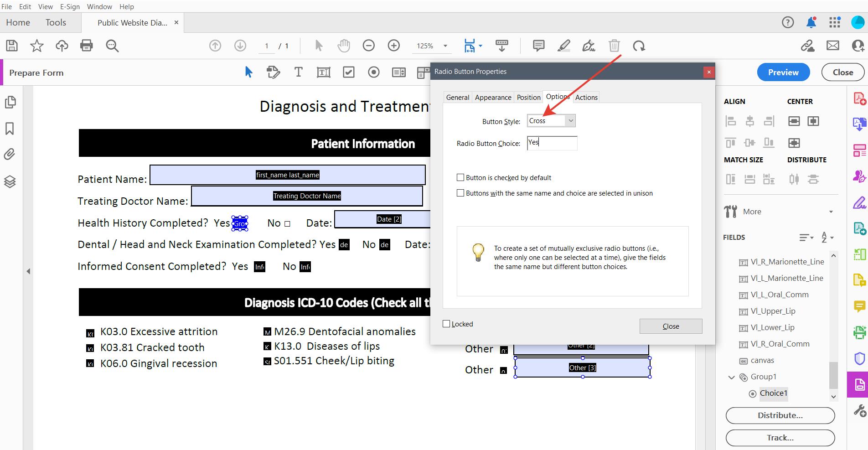Select the Add Text Field tool

click(x=323, y=72)
